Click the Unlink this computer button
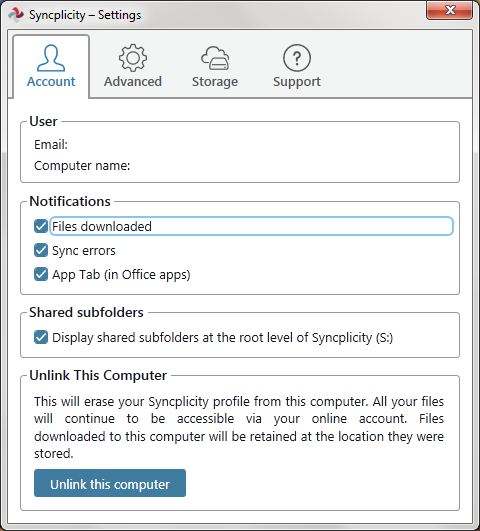Screen dimensions: 480x531 point(110,483)
